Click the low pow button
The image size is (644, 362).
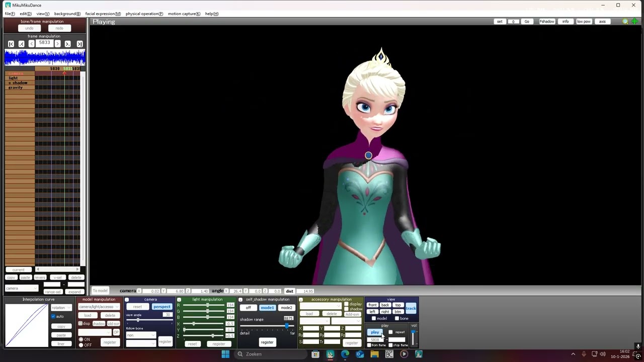[x=584, y=22]
